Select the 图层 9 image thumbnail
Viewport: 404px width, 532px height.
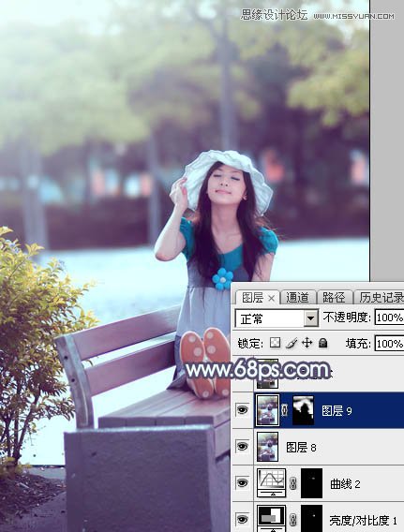pos(267,410)
